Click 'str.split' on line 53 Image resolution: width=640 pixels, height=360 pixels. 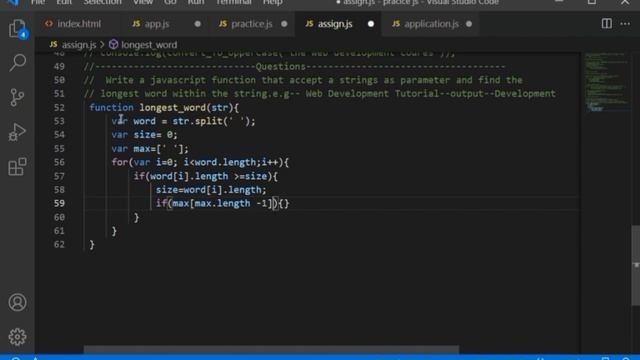pyautogui.click(x=197, y=121)
